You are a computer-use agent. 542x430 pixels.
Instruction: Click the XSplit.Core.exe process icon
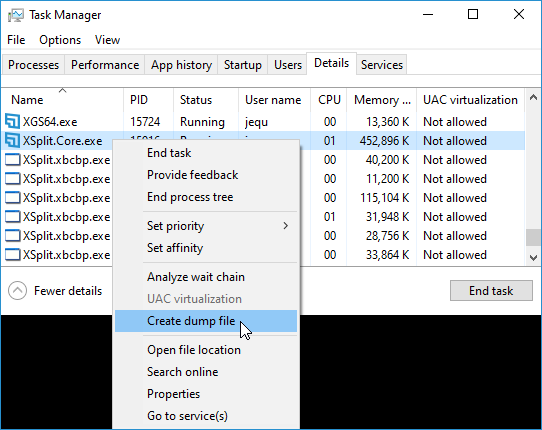pyautogui.click(x=12, y=140)
